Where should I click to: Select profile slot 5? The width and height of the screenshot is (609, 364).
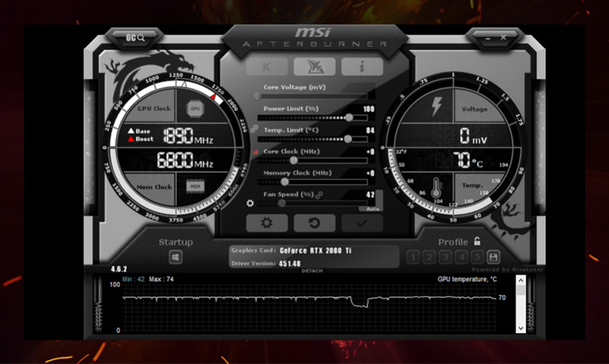(x=478, y=257)
